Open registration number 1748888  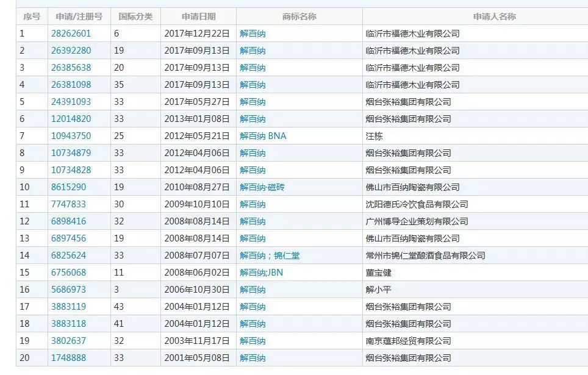point(69,358)
